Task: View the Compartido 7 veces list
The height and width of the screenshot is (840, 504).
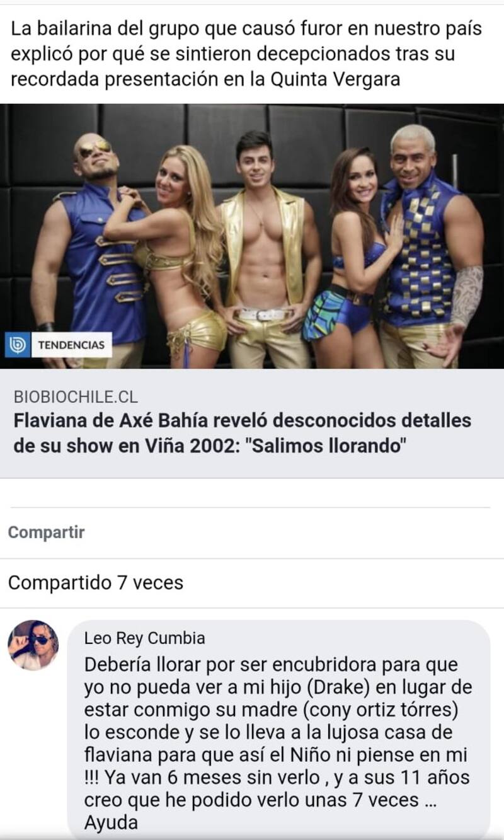Action: tap(96, 582)
